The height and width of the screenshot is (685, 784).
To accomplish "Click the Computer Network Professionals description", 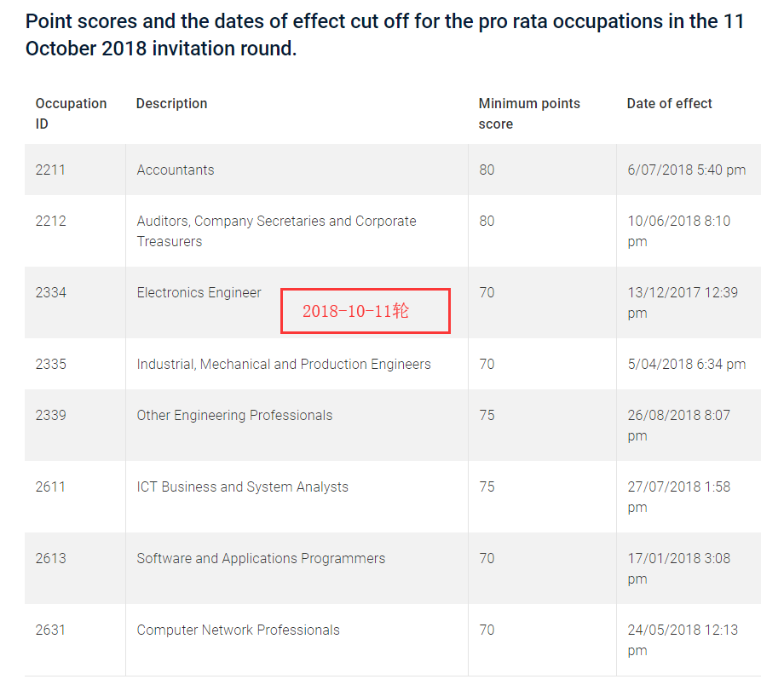I will click(x=238, y=630).
